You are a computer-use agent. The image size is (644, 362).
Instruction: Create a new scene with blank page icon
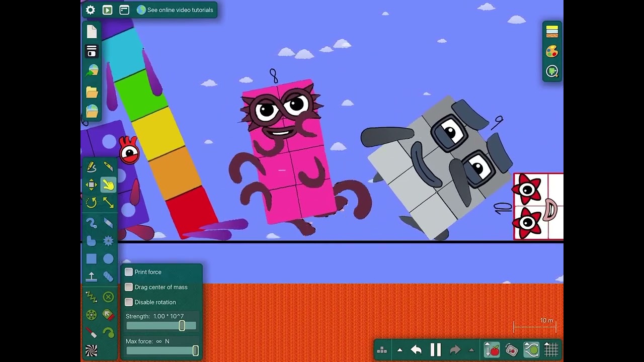point(92,32)
